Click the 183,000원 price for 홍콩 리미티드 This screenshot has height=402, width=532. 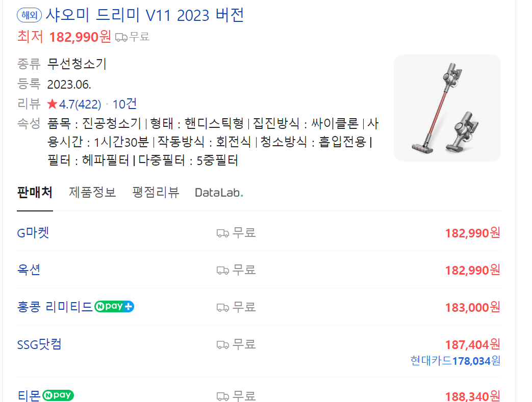point(473,307)
